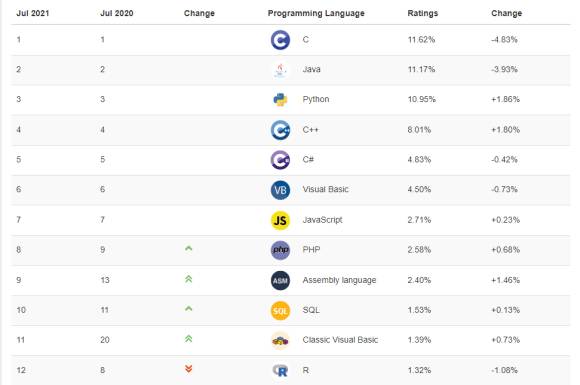Click the Classic Visual Basic blocks icon
The image size is (580, 385).
click(x=280, y=341)
